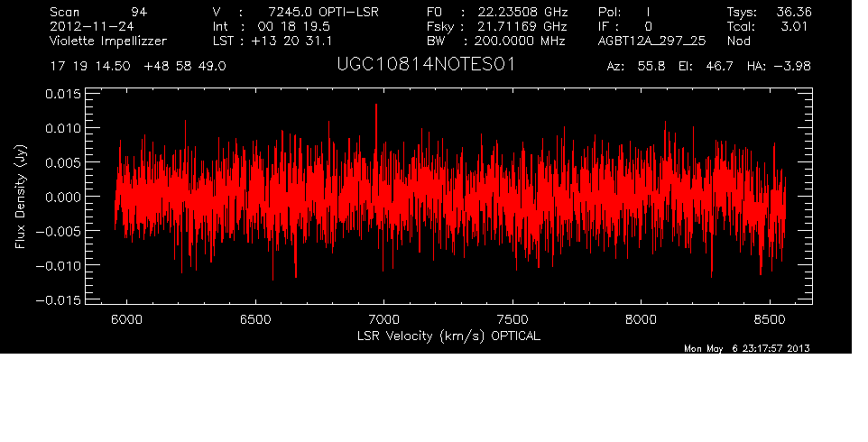Click y-axis tick label -0.005
The width and height of the screenshot is (868, 442).
pos(58,232)
